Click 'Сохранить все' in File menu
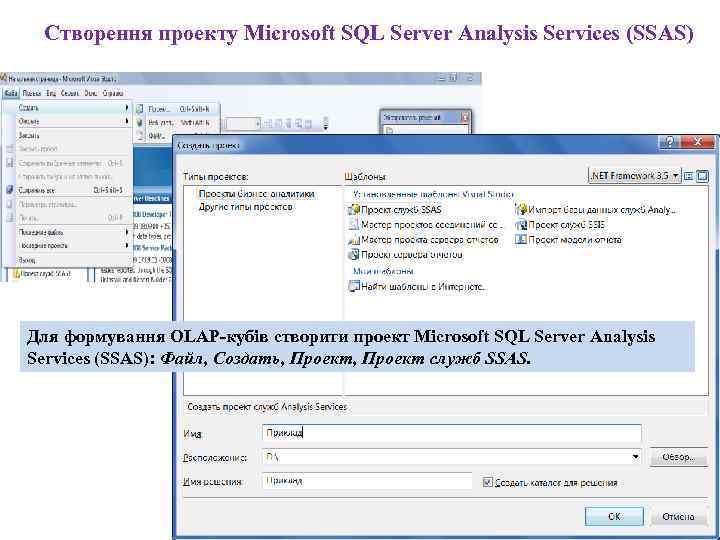 68,190
